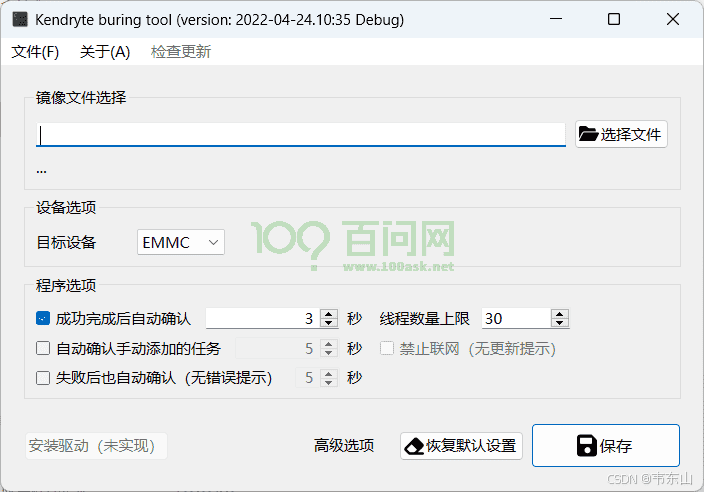Toggle the 禁止联网 checkbox

tap(387, 348)
